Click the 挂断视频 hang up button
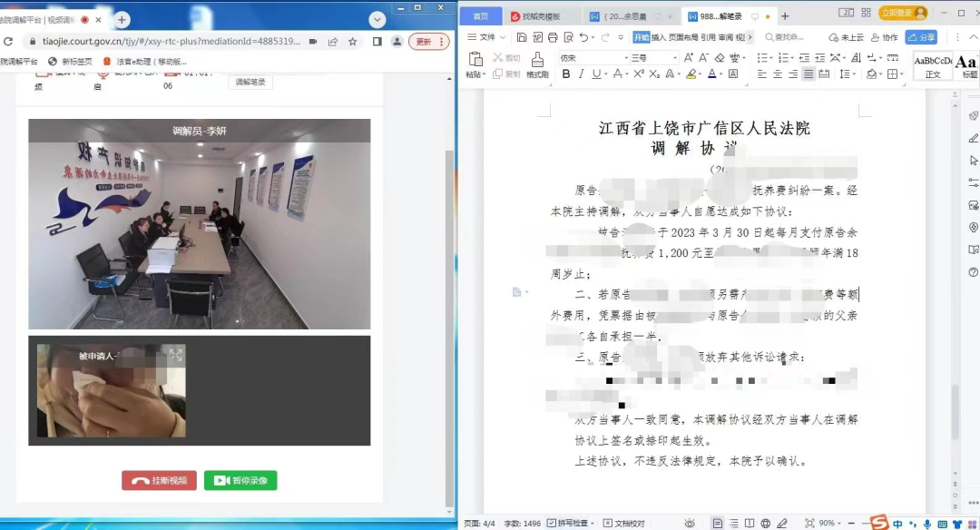This screenshot has width=980, height=530. tap(160, 481)
